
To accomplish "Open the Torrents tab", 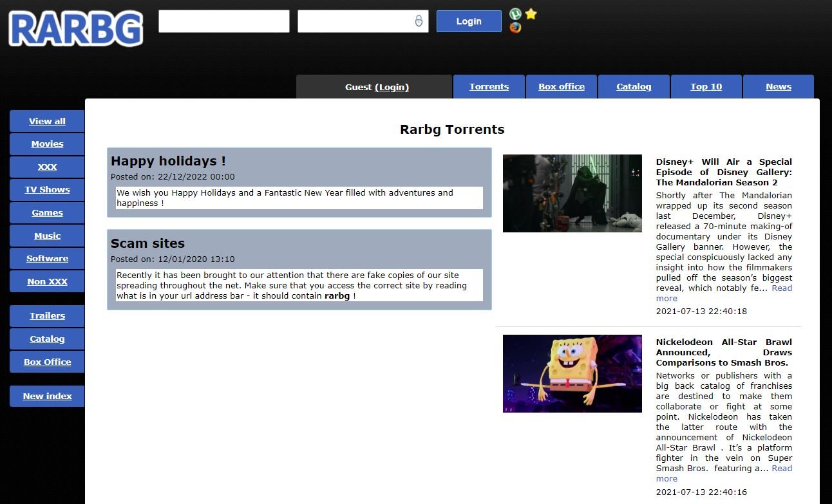I will [x=489, y=87].
